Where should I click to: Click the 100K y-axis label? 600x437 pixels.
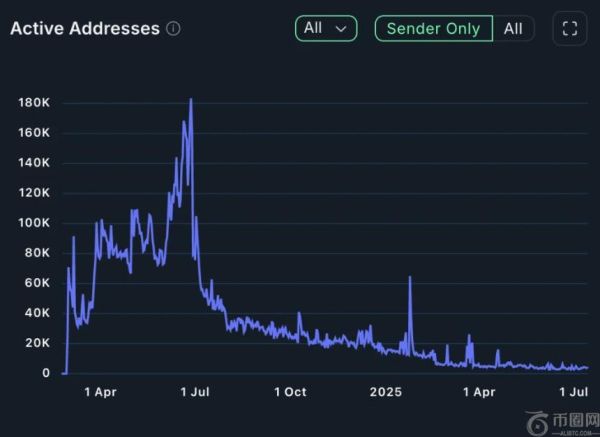[34, 223]
